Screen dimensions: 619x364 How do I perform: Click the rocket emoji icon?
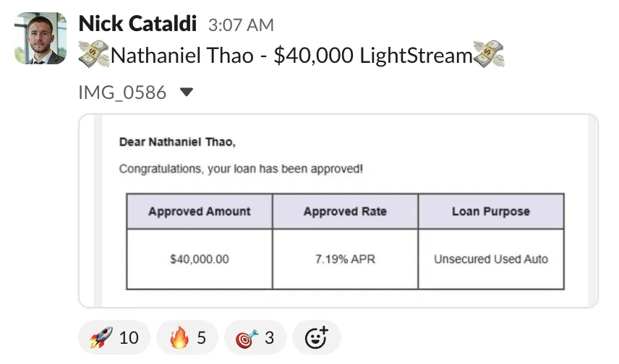101,337
